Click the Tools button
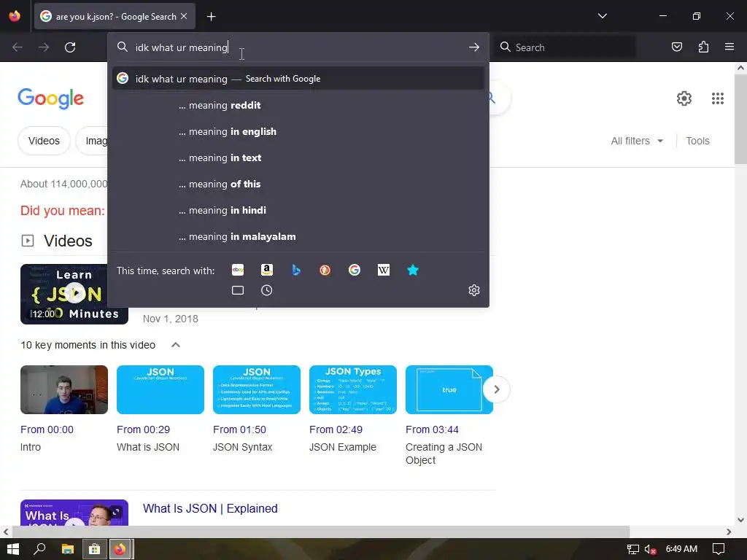 [x=697, y=141]
